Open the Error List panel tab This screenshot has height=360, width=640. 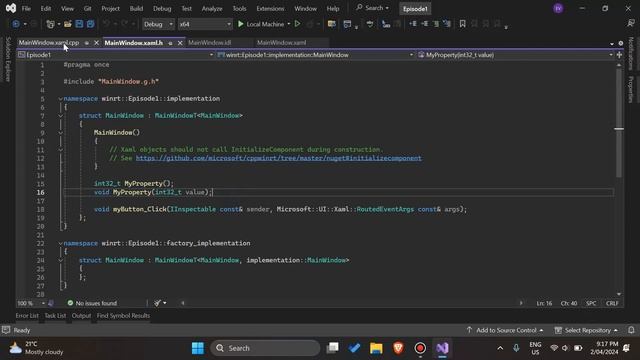[27, 316]
